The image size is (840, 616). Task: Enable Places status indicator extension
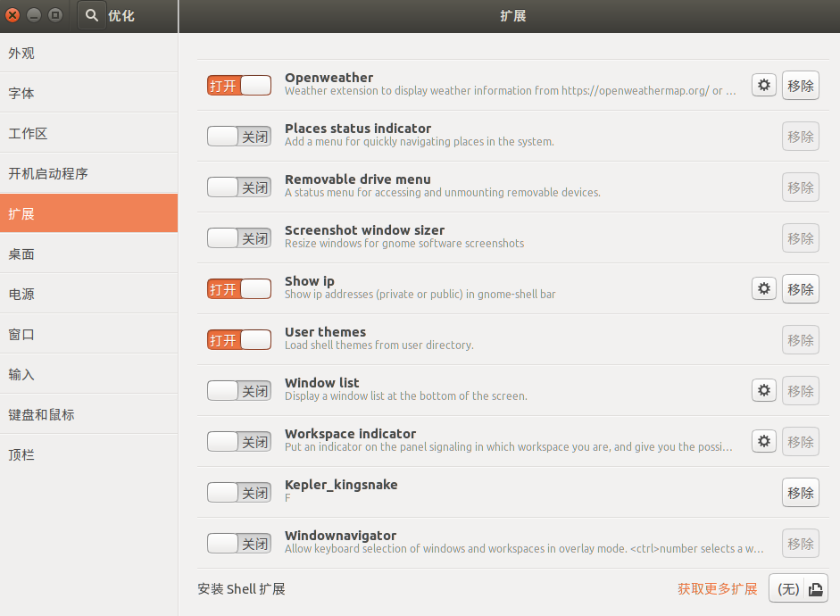(239, 136)
